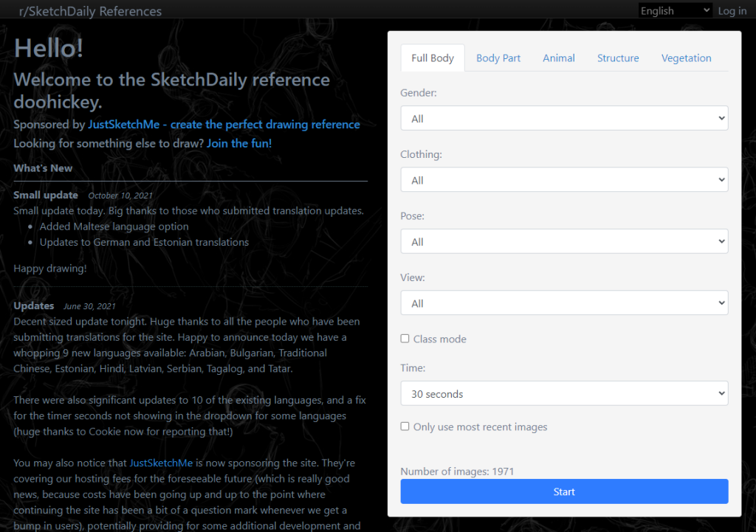Switch to the Vegetation tab
This screenshot has width=756, height=532.
(686, 58)
